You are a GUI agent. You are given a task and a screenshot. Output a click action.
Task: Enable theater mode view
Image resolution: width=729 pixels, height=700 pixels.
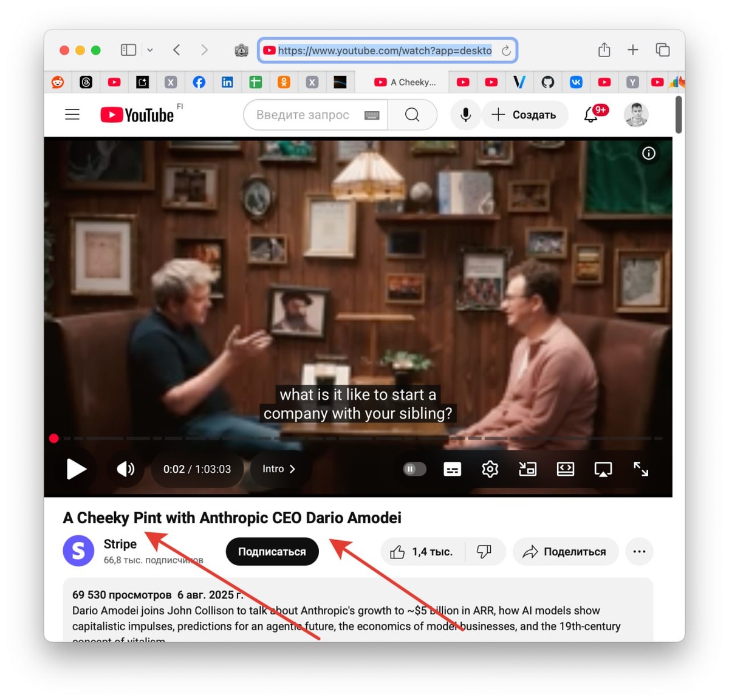[x=566, y=469]
